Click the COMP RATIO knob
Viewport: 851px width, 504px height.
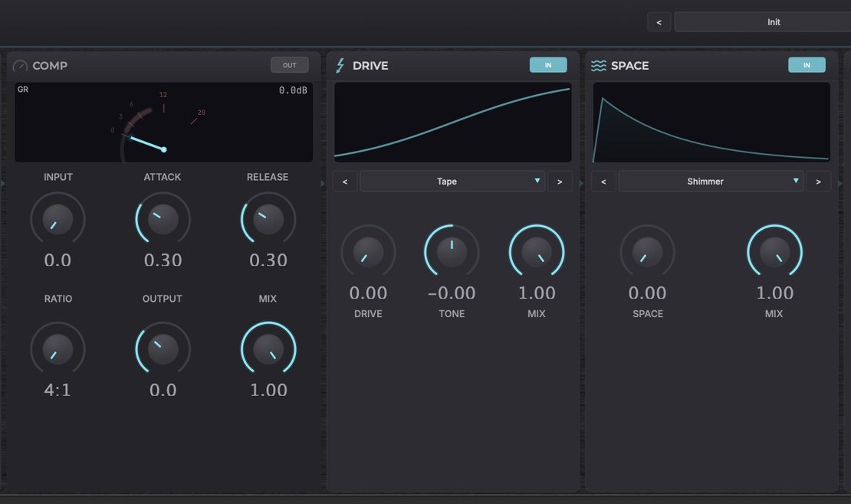58,349
